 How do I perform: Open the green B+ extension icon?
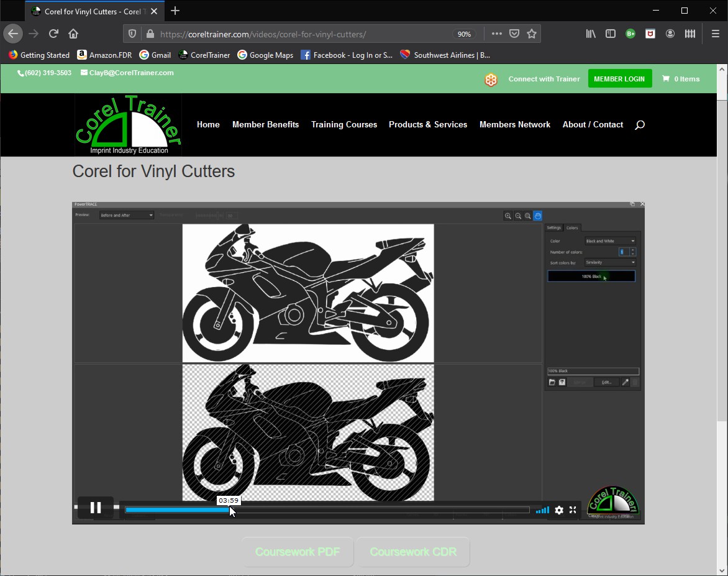click(x=630, y=34)
